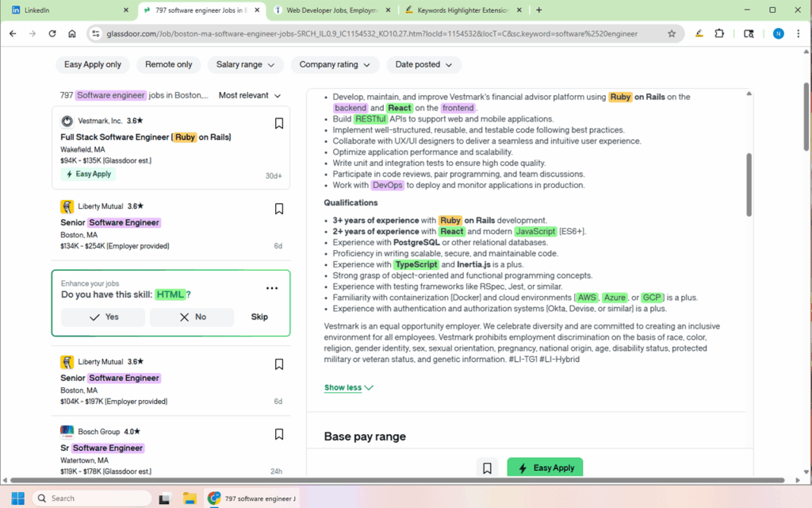Bookmark Liberty Mutual $104K - $197K job
The height and width of the screenshot is (508, 812).
tap(278, 364)
